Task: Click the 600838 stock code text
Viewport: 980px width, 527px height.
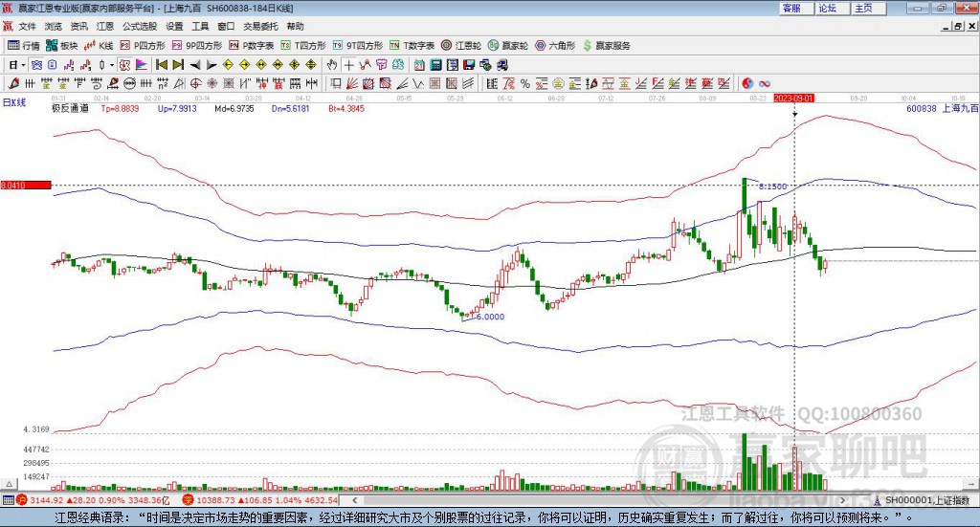Action: tap(922, 109)
